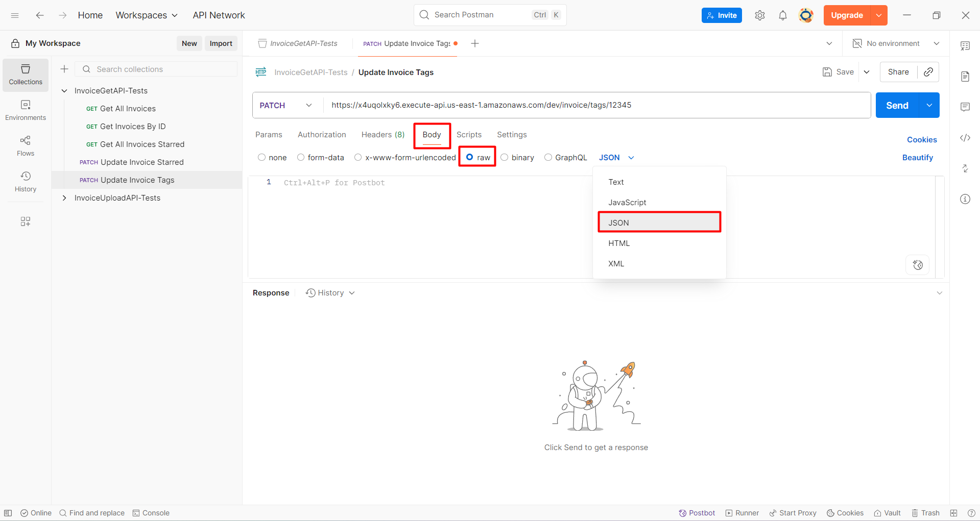Open the Environments panel
980x521 pixels.
click(25, 109)
